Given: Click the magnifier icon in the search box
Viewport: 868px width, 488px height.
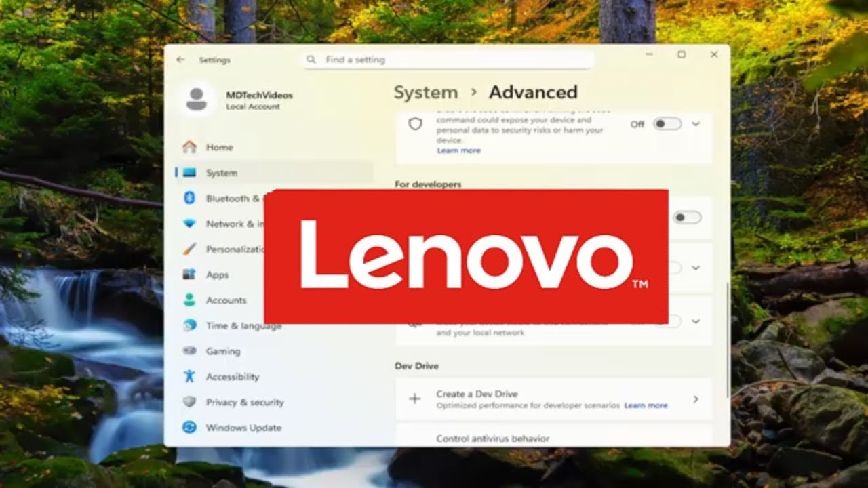Looking at the screenshot, I should coord(311,60).
